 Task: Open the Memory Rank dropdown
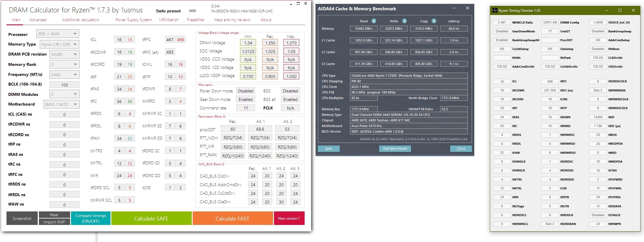64,64
